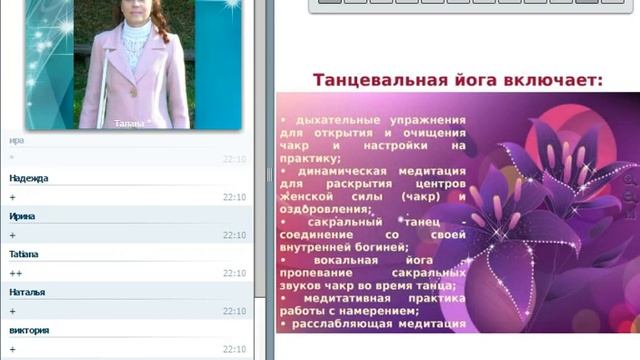Click the '+' message from Ирина
Image resolution: width=640 pixels, height=360 pixels.
click(x=13, y=236)
